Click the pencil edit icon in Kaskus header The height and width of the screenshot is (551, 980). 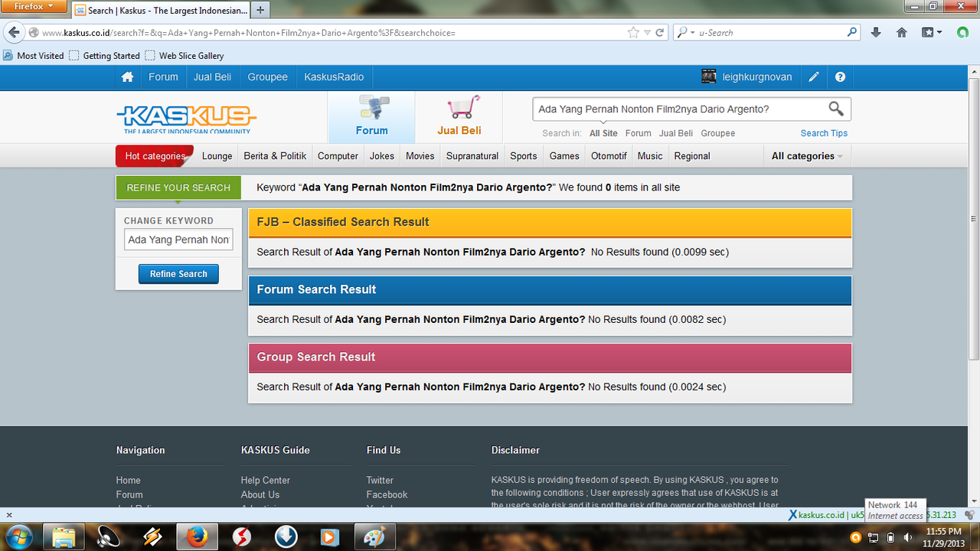click(x=814, y=77)
